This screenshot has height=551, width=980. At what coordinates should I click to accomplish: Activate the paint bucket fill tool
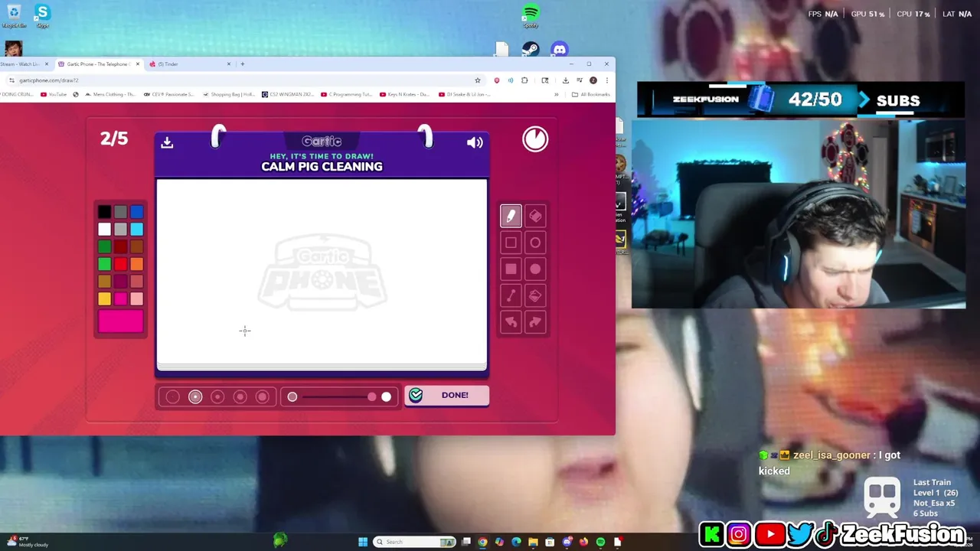coord(535,295)
